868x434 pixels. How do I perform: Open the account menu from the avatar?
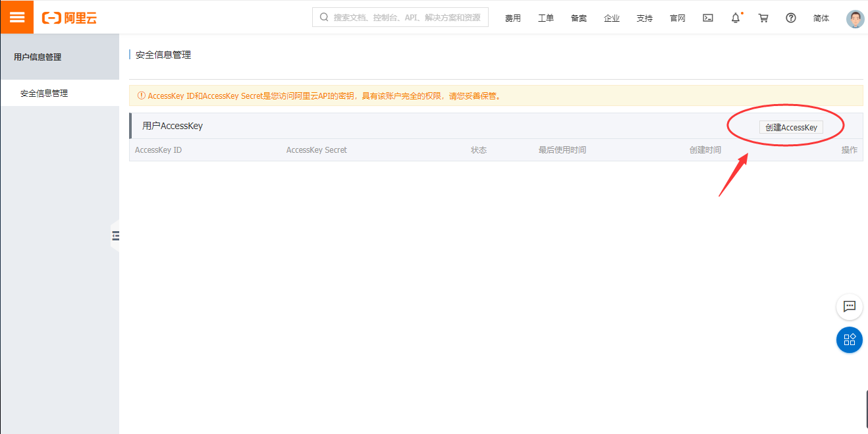(854, 18)
